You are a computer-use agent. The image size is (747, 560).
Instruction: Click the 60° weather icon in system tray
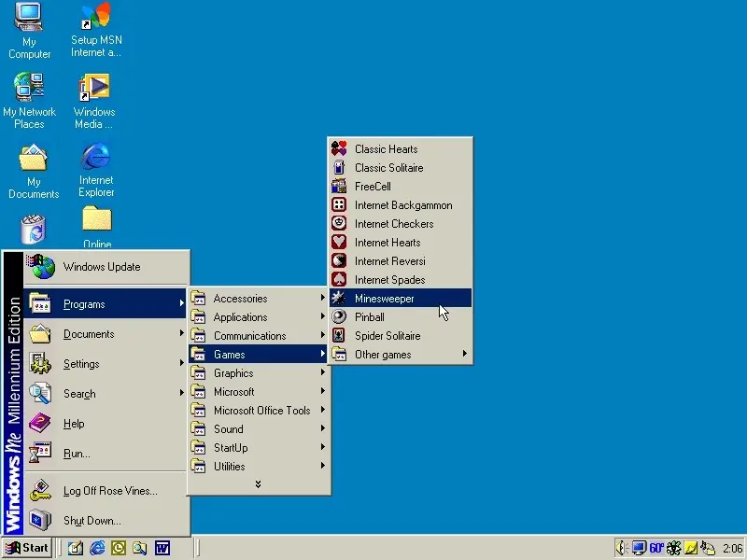(656, 548)
